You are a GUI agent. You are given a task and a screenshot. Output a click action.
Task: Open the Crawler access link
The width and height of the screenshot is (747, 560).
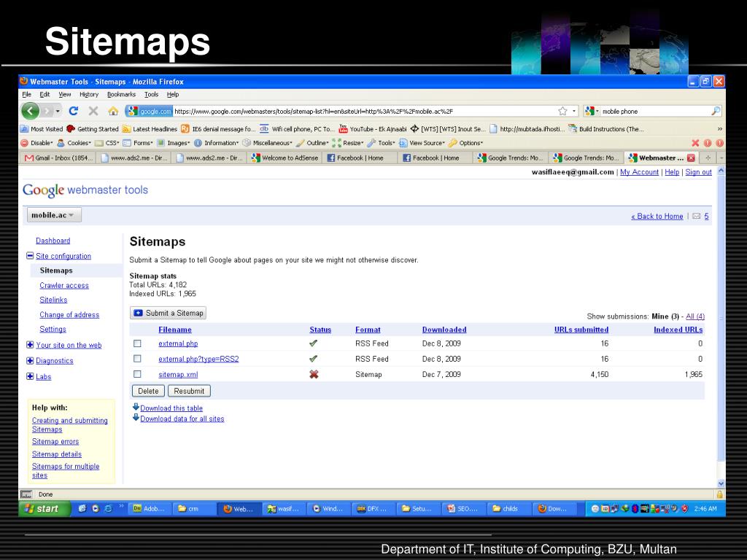click(64, 285)
